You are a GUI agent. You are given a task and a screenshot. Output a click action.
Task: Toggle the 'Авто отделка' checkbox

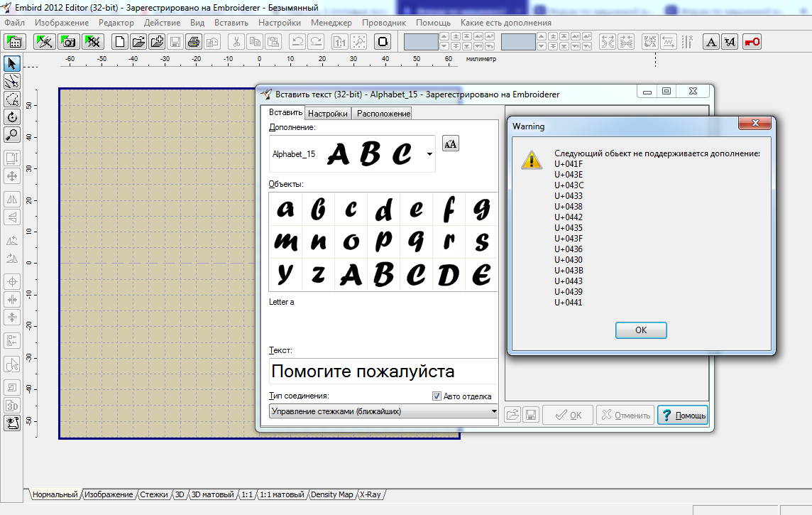click(437, 396)
